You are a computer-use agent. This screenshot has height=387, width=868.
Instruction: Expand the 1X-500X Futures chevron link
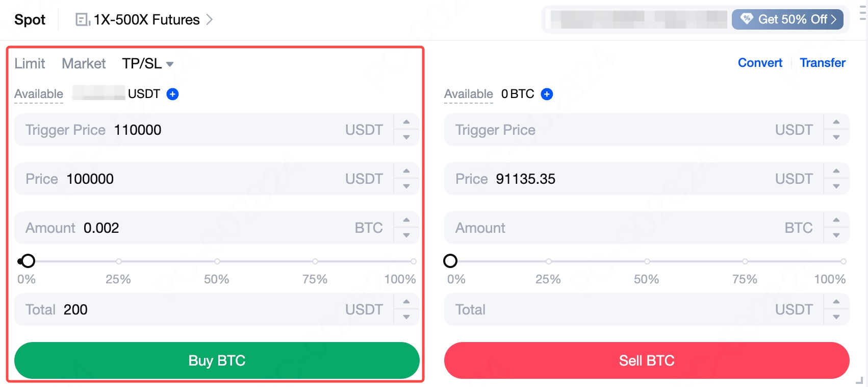pos(209,20)
